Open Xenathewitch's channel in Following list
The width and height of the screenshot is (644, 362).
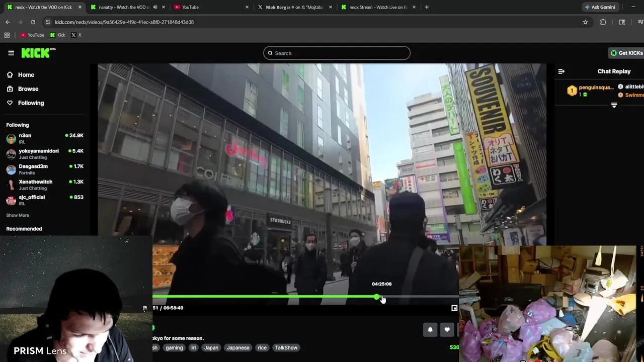[45, 185]
